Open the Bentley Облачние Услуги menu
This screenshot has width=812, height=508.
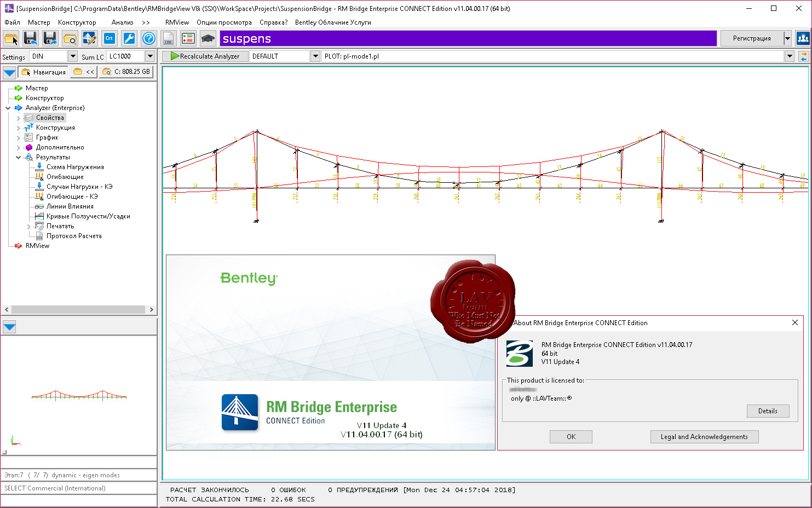333,22
